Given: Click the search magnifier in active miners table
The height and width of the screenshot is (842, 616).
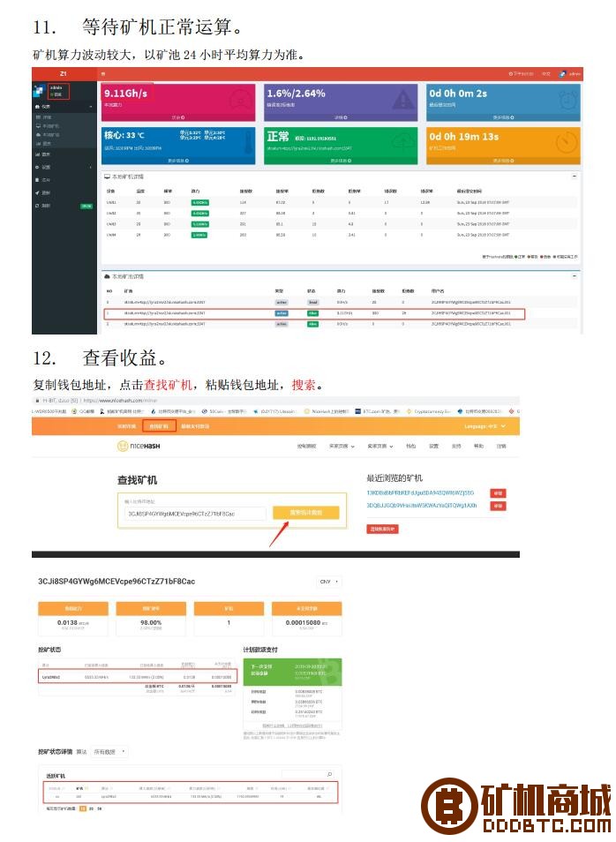Looking at the screenshot, I should point(329,774).
